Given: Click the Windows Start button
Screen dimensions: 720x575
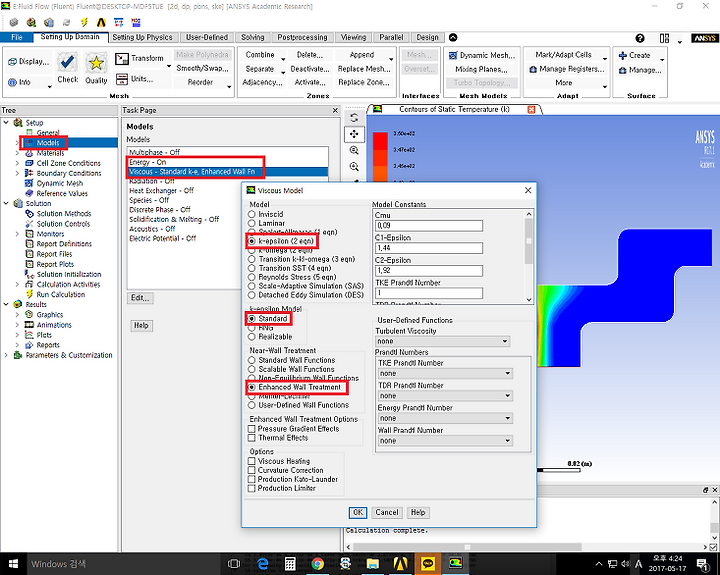Looking at the screenshot, I should [13, 564].
